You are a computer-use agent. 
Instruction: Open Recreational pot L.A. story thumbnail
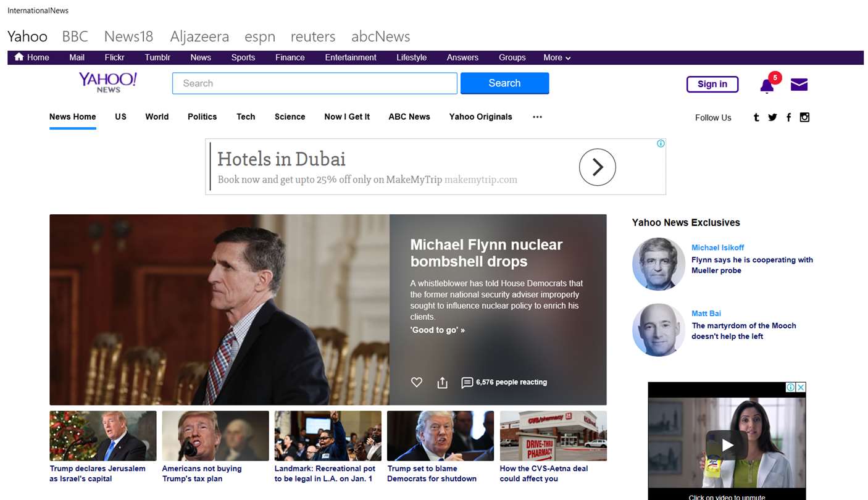point(328,436)
